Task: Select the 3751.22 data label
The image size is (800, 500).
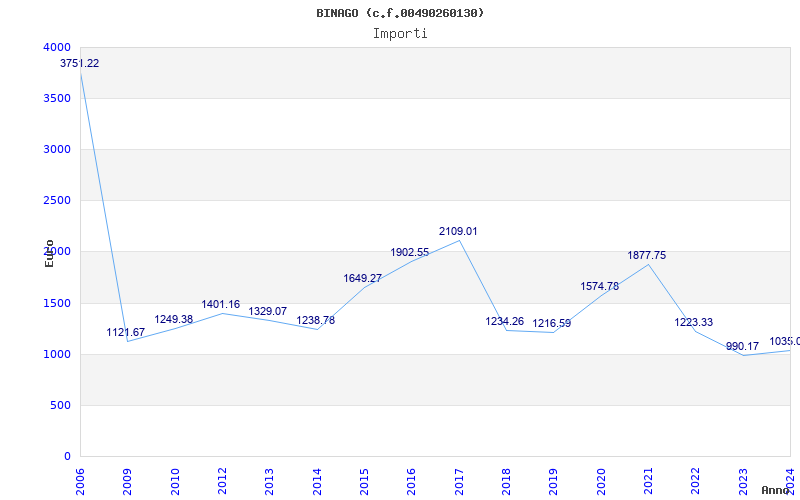Action: 80,64
